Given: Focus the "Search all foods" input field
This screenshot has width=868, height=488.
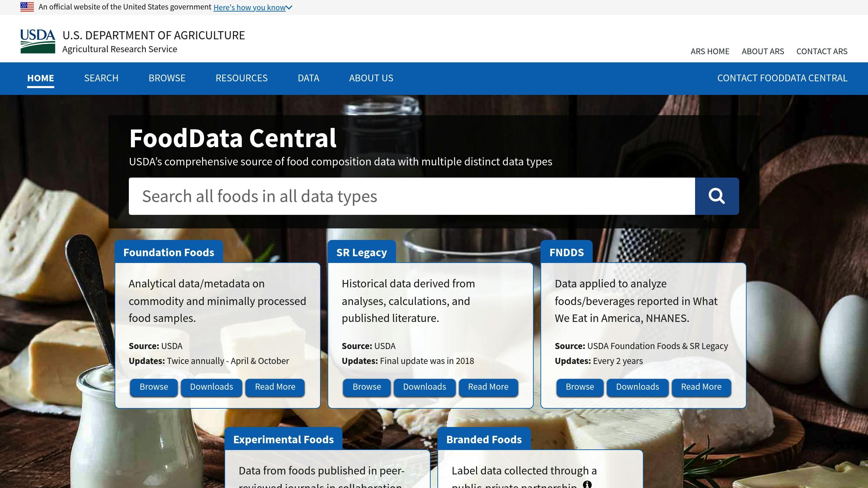Looking at the screenshot, I should (412, 196).
